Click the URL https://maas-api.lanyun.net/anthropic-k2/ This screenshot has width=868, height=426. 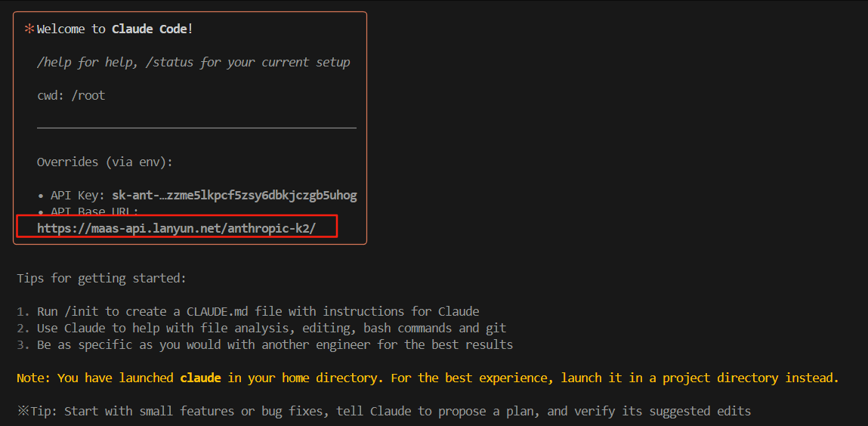[176, 229]
